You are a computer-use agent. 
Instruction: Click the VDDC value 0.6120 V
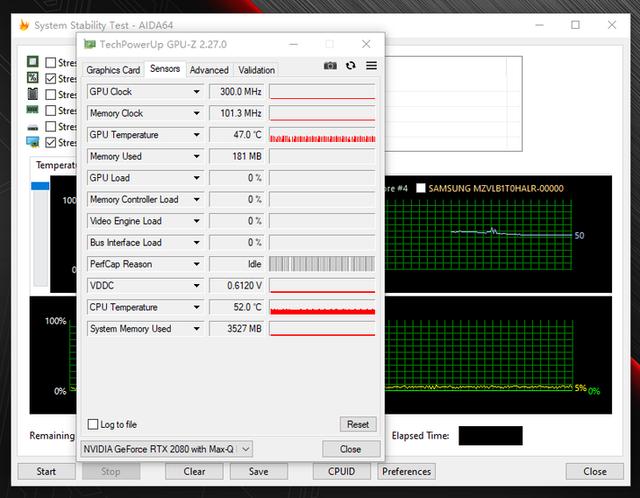click(237, 286)
